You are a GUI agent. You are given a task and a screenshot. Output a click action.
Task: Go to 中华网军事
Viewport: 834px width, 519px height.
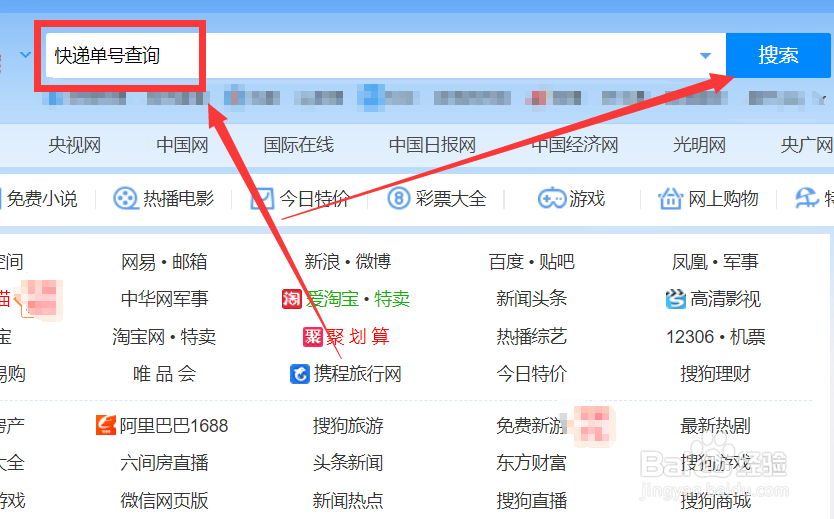point(164,299)
